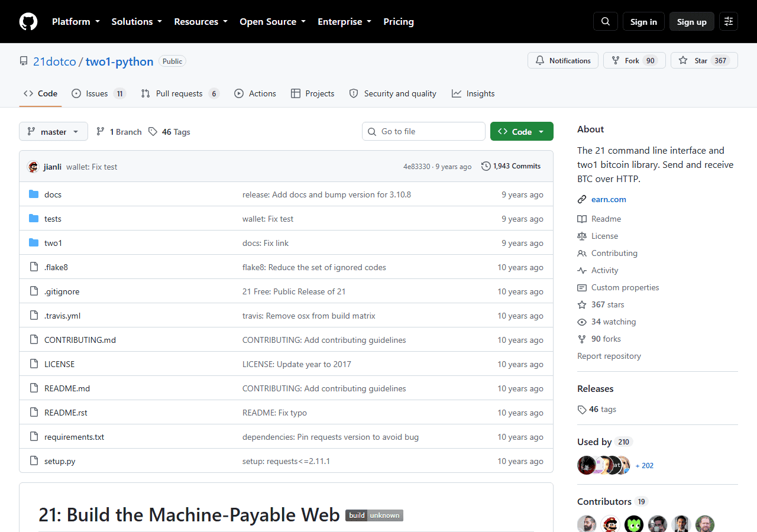This screenshot has height=532, width=757.
Task: Switch to the Issues tab
Action: point(99,93)
